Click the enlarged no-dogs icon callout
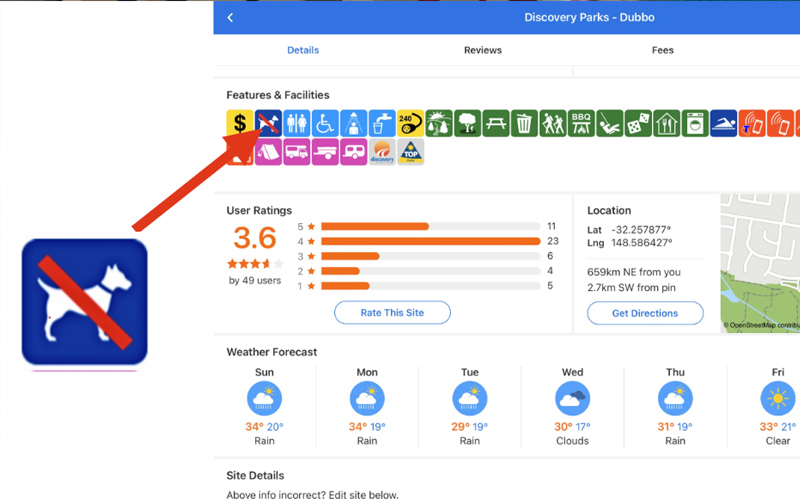Viewport: 800px width, 500px height. click(x=85, y=302)
